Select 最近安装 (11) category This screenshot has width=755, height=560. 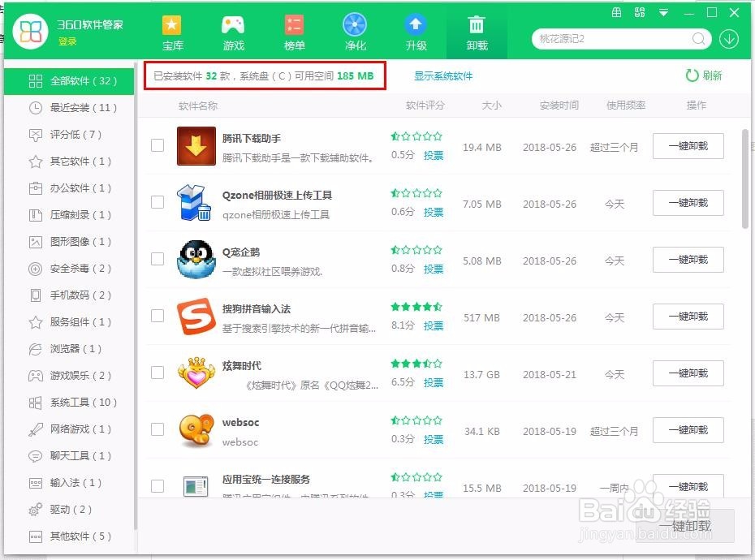pos(69,108)
